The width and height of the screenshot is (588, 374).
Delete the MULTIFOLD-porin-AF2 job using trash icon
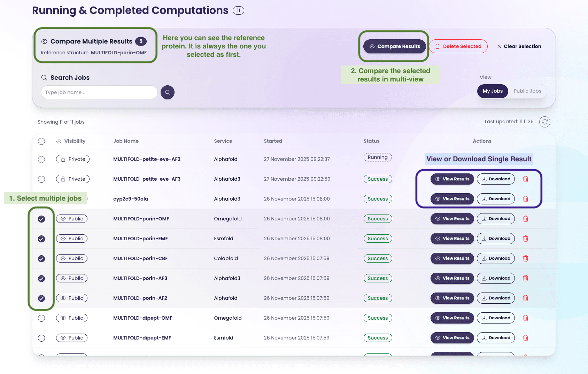coord(526,298)
